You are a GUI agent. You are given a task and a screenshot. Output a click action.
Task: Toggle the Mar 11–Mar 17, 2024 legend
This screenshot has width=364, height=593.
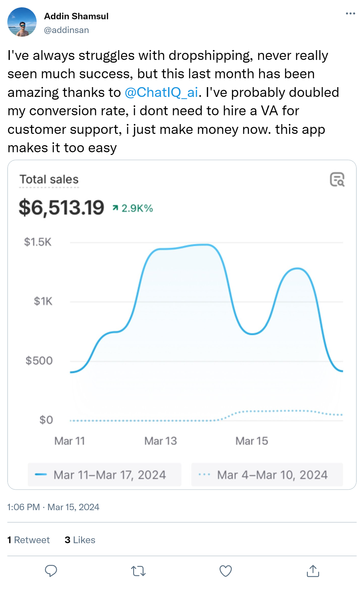[x=104, y=475]
